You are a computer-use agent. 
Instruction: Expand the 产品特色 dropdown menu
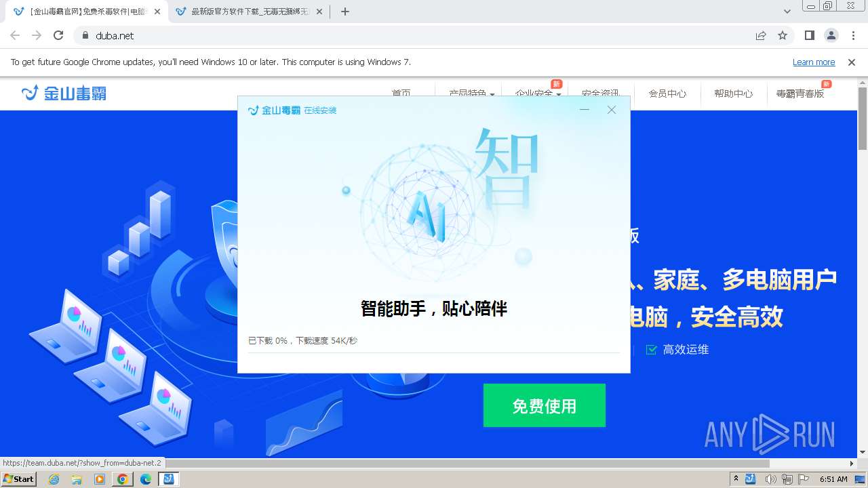point(471,94)
